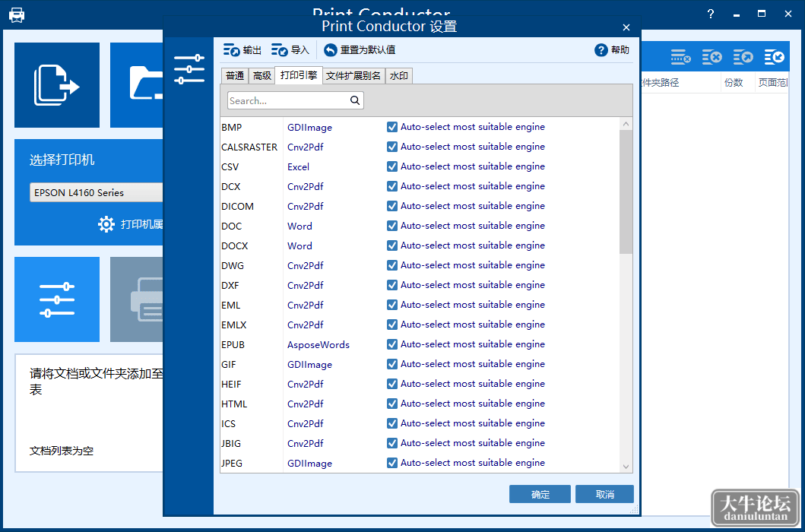The height and width of the screenshot is (532, 805).
Task: Open printer properties via the gear icon
Action: pyautogui.click(x=106, y=224)
